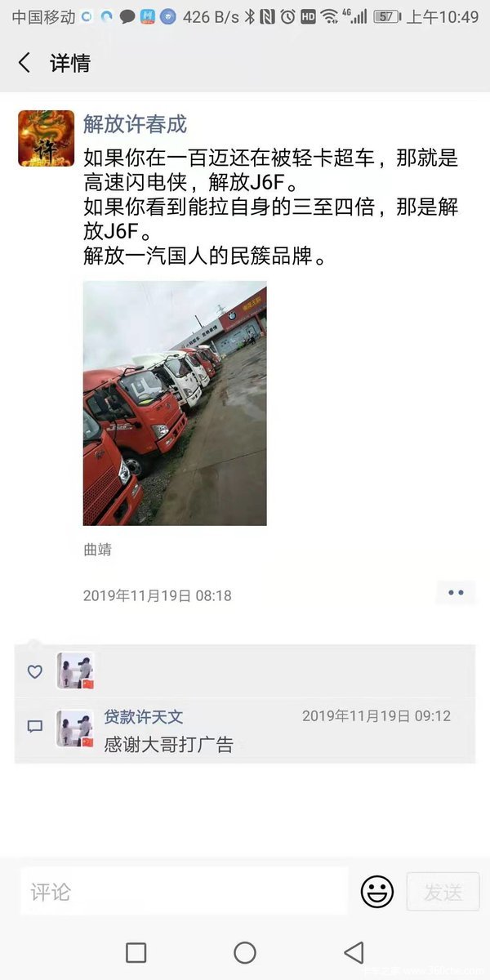Image resolution: width=490 pixels, height=980 pixels.
Task: Tap the 发送 send button
Action: [x=443, y=892]
